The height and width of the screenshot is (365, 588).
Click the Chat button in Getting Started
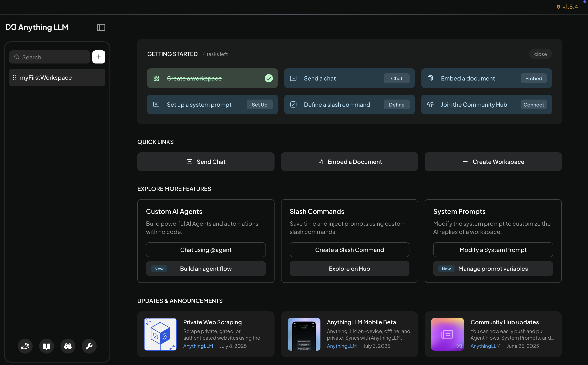[x=397, y=78]
